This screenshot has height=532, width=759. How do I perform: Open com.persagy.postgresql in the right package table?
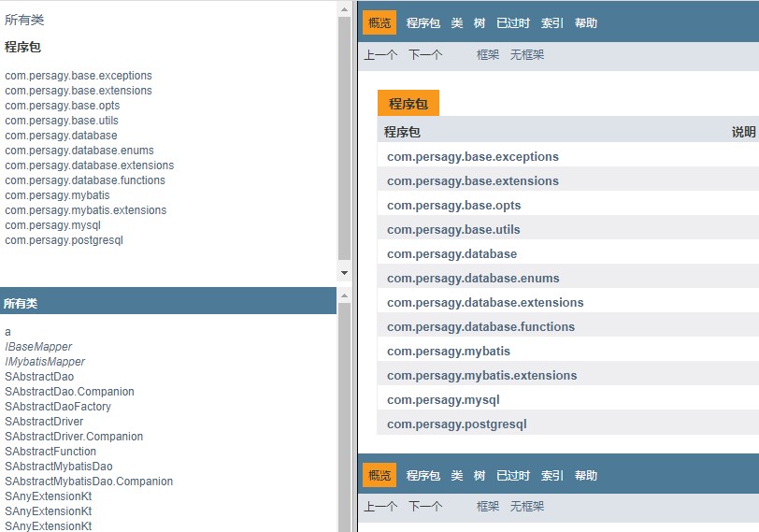pos(457,424)
